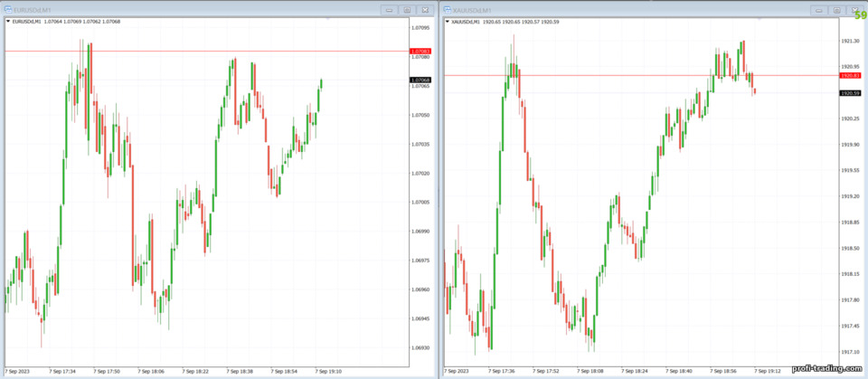Click the 1917.80 price scale label
The height and width of the screenshot is (379, 868).
[x=851, y=299]
